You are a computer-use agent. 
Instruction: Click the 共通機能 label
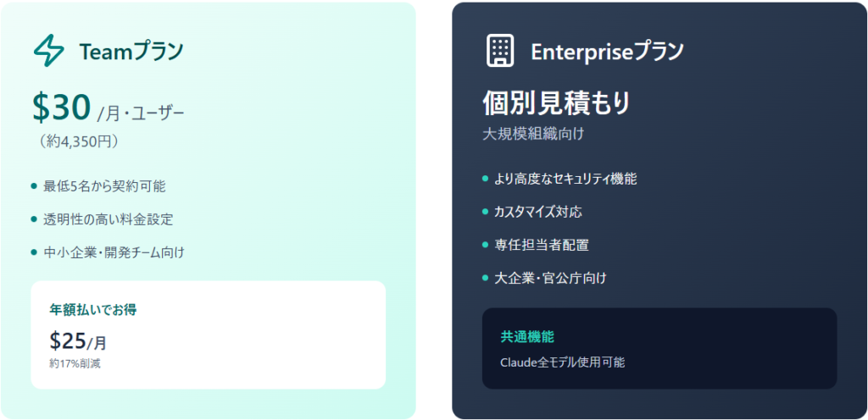coord(527,336)
